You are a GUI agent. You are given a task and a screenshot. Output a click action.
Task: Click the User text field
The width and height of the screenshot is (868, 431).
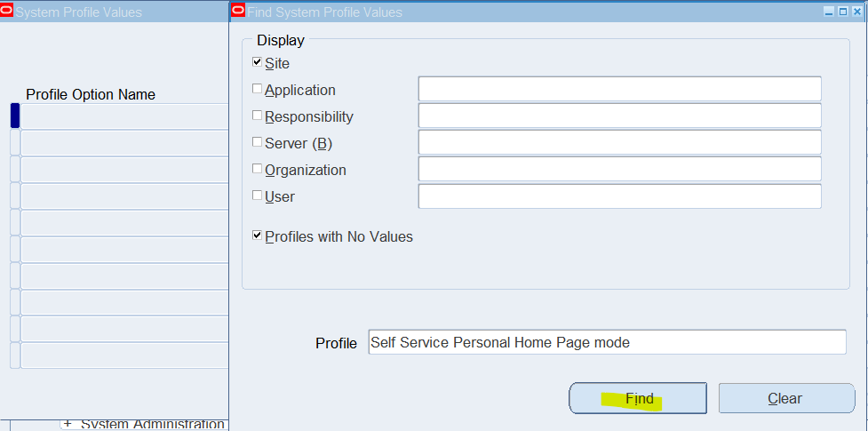[x=619, y=196]
